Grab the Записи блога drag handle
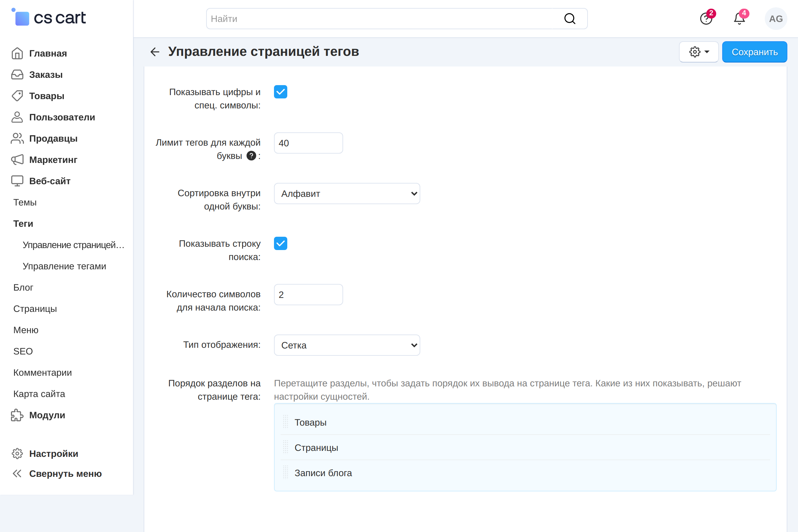 pos(286,472)
